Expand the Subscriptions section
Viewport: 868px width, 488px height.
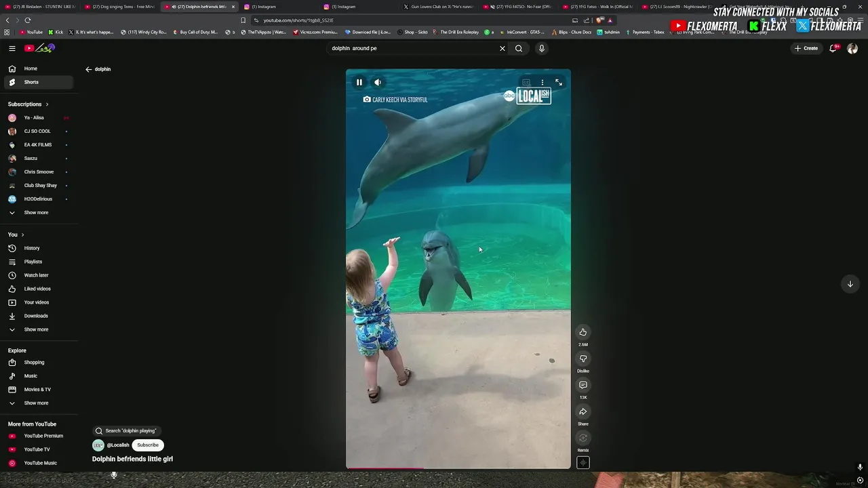click(x=28, y=104)
